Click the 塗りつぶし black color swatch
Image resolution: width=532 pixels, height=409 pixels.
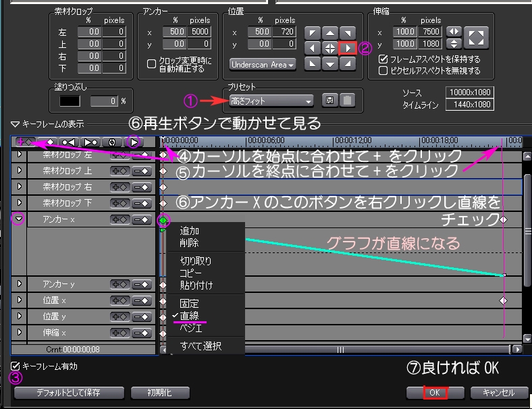70,101
